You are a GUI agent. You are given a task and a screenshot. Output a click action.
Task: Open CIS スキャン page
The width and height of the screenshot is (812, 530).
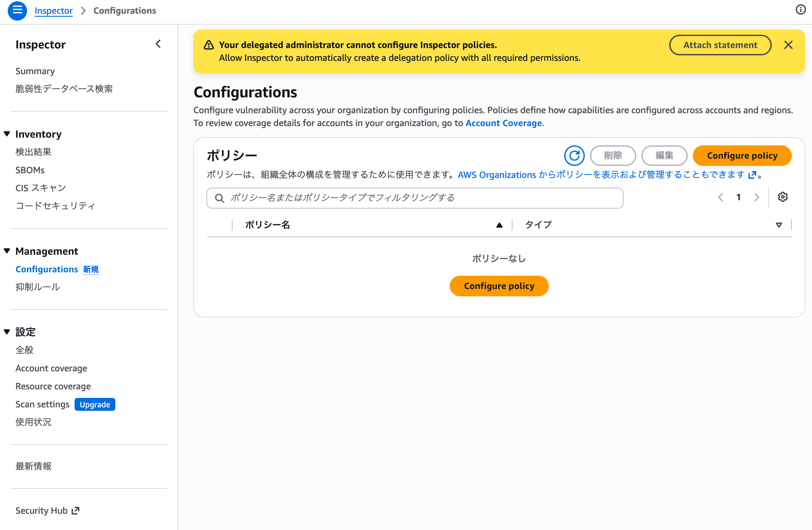[41, 188]
